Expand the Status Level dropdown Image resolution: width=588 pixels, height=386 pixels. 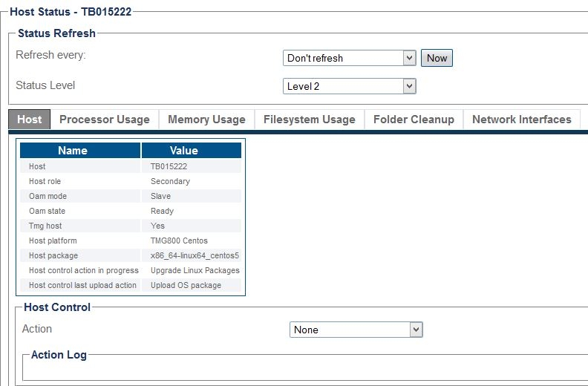pos(349,86)
